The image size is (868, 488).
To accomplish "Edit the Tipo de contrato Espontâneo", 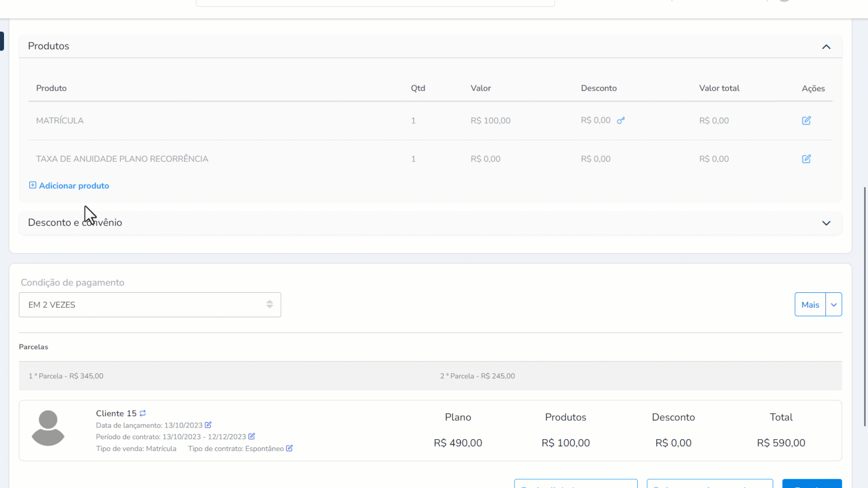I will [289, 448].
